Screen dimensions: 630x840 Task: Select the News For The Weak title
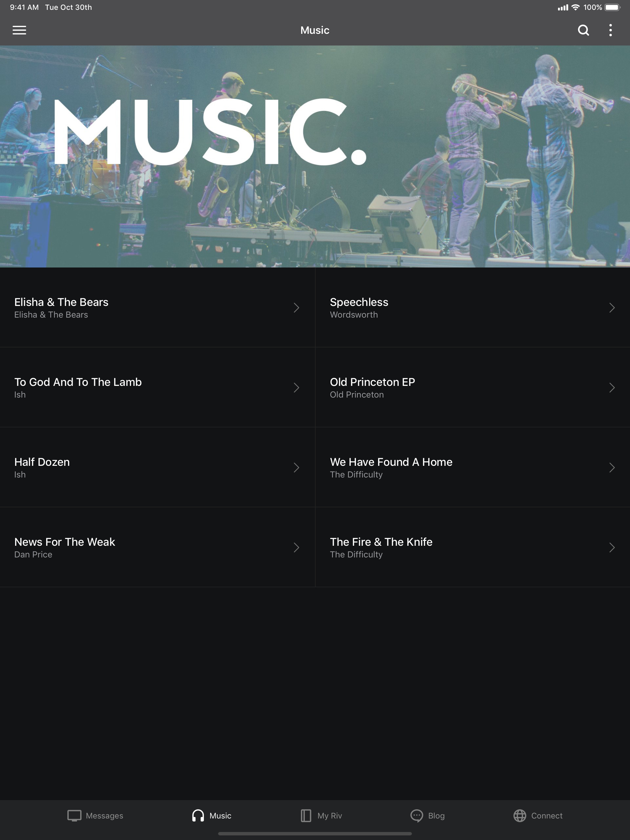point(65,541)
